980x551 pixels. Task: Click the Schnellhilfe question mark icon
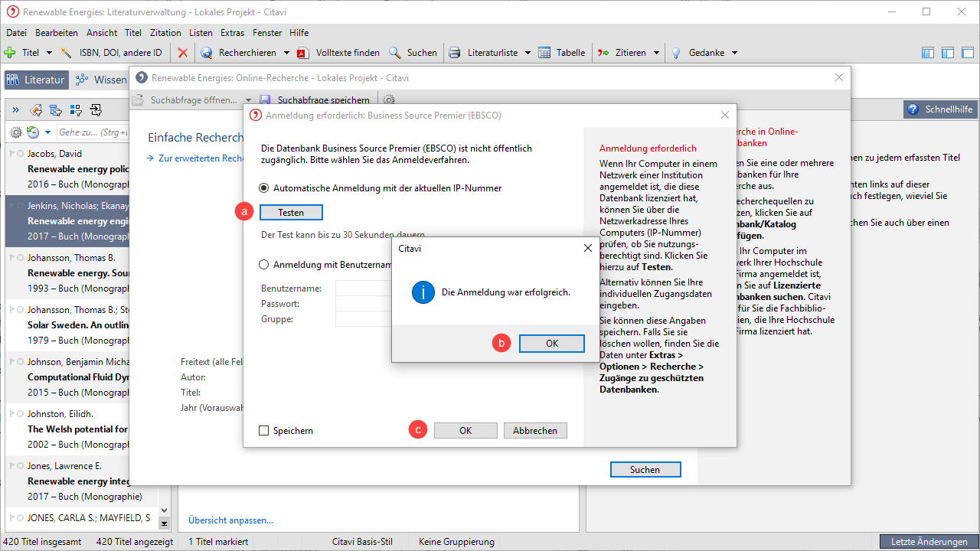coord(913,109)
